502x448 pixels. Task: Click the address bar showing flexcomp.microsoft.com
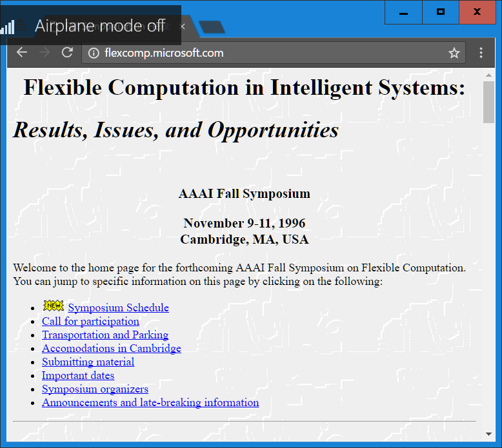274,53
